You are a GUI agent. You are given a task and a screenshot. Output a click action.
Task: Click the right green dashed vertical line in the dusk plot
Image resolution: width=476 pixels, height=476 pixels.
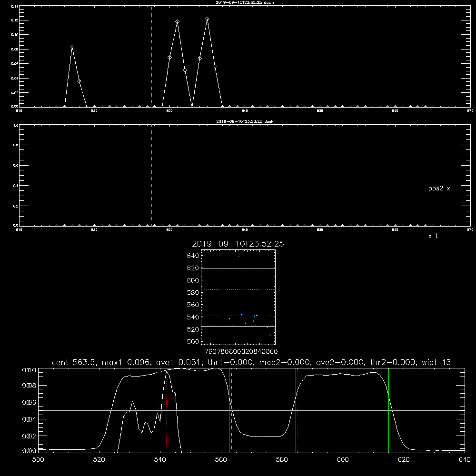pyautogui.click(x=263, y=175)
